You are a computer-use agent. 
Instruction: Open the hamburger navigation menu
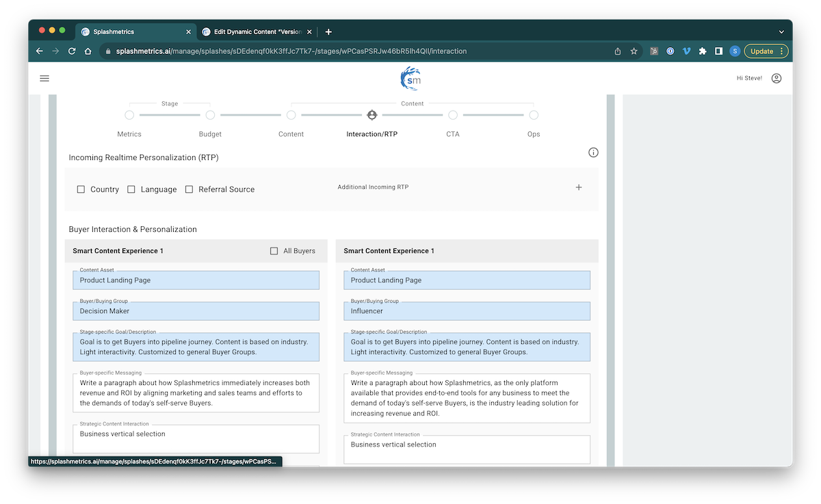click(x=44, y=79)
